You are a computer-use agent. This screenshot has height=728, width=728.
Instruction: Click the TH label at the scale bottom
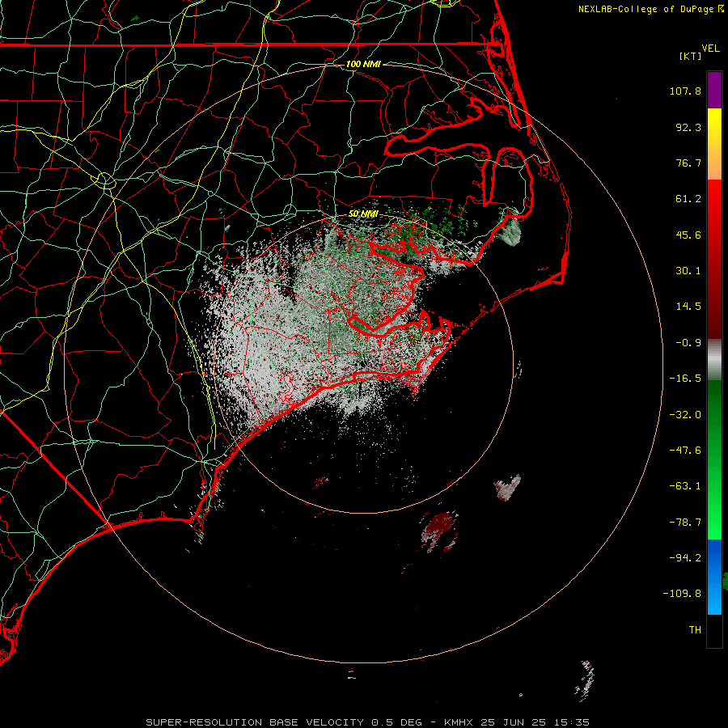click(x=695, y=630)
